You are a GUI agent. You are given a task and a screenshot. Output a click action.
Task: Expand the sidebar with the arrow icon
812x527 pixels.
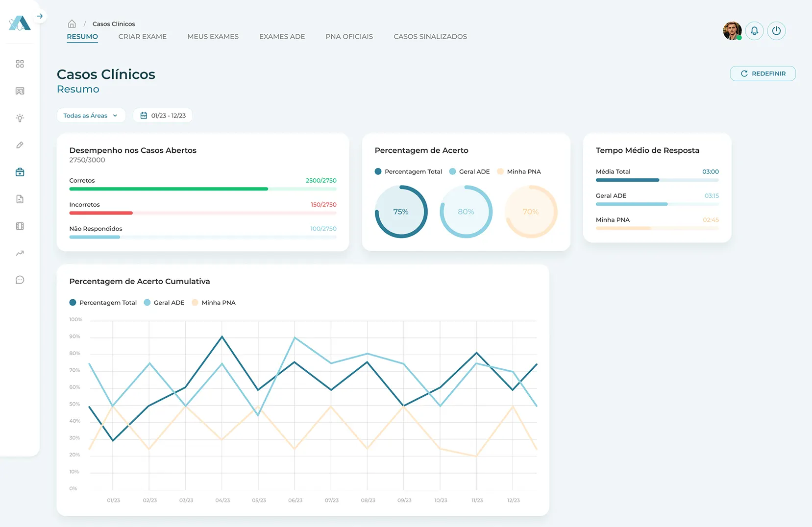40,16
